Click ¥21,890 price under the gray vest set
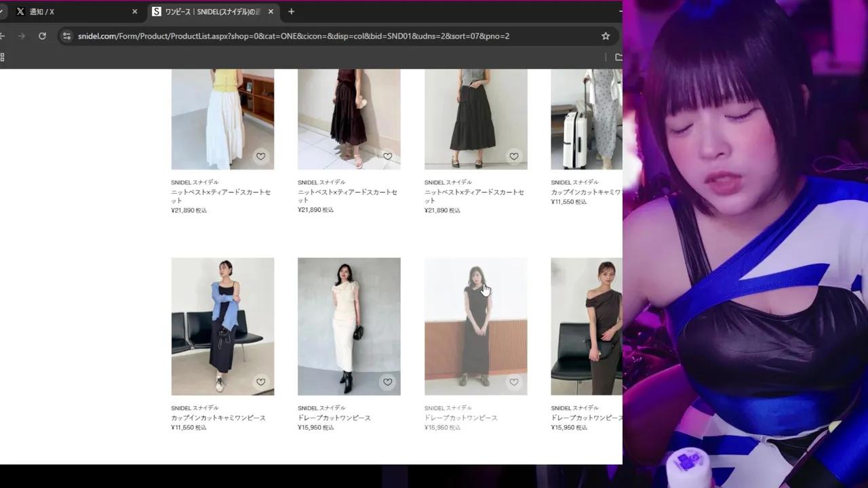The height and width of the screenshot is (488, 868). tap(442, 210)
